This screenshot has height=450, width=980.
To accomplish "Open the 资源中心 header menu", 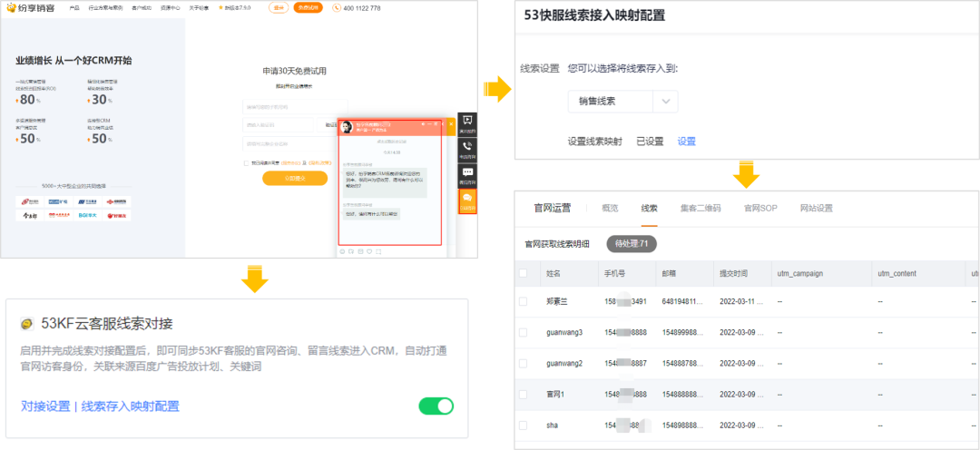I will (170, 8).
